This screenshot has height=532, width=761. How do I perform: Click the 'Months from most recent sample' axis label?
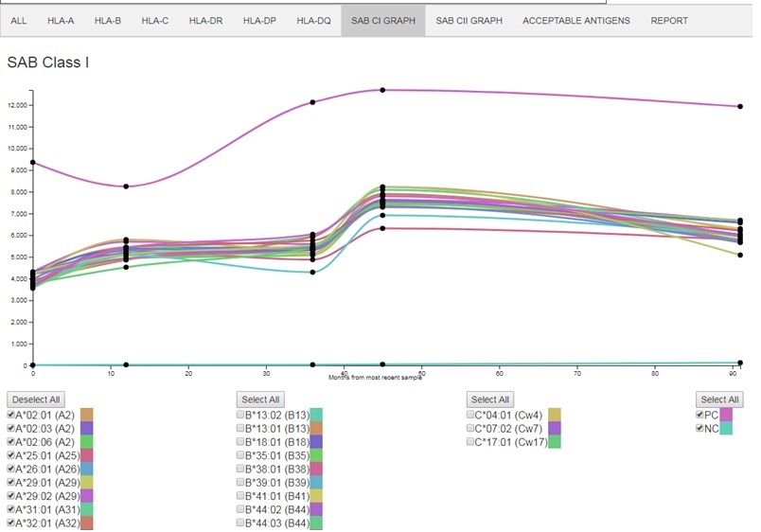coord(375,377)
